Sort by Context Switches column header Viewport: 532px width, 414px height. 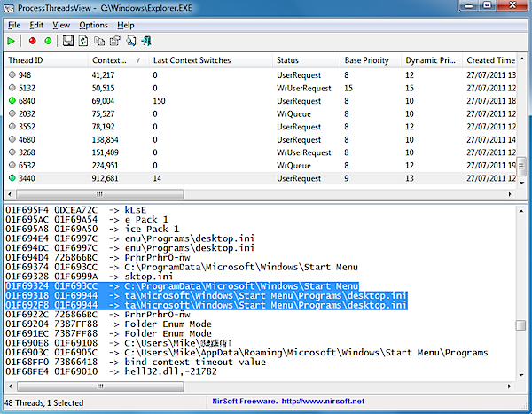(x=119, y=60)
